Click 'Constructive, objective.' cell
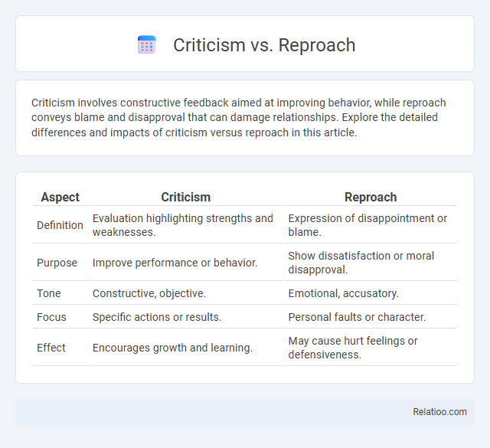This screenshot has width=490, height=448. tap(185, 293)
